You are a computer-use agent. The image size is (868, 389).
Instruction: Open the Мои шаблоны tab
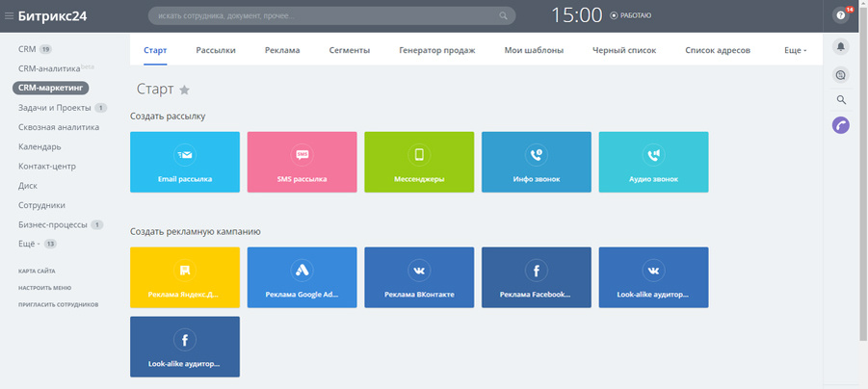[x=534, y=50]
